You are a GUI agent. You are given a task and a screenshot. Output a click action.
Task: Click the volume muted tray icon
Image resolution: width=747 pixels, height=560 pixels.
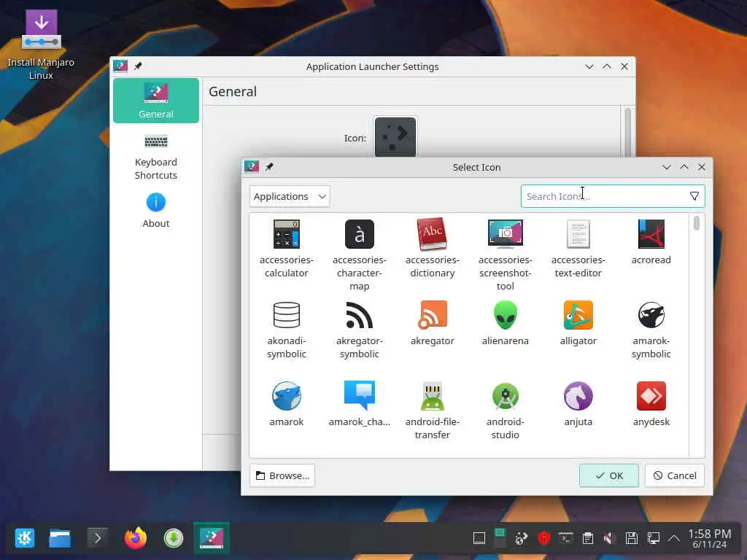point(609,538)
